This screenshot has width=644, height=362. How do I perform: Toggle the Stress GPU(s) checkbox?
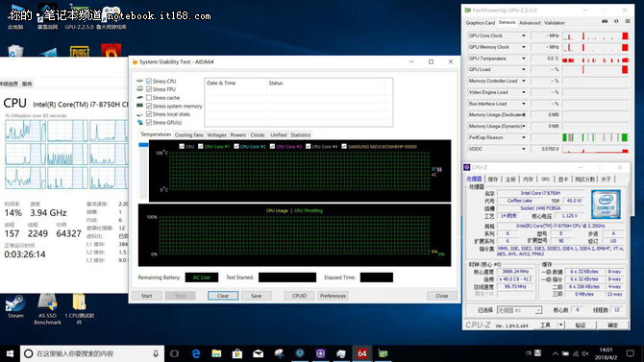click(149, 122)
